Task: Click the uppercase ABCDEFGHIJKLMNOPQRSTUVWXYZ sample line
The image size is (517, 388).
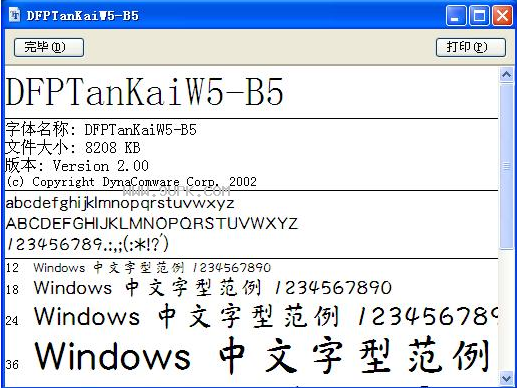Action: (152, 223)
